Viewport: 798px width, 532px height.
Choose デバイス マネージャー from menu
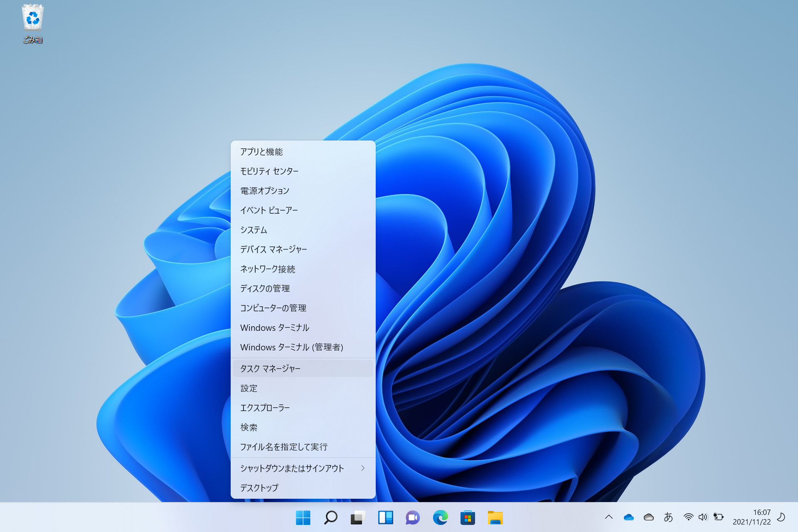pos(303,249)
